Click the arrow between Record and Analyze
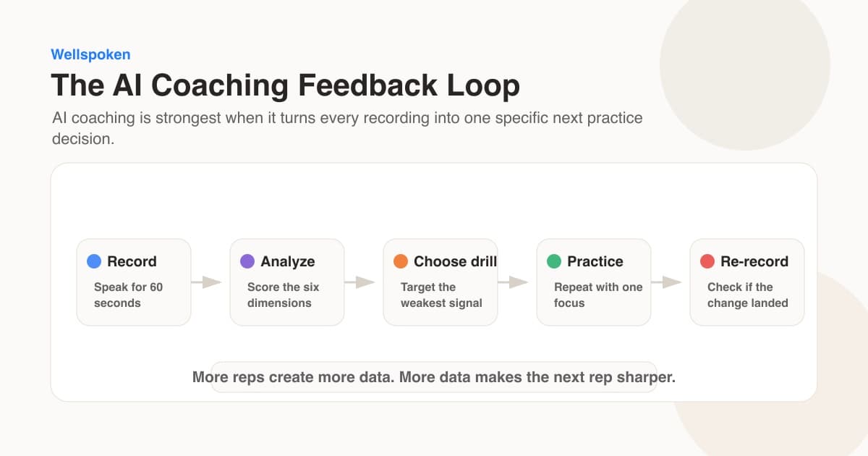The width and height of the screenshot is (868, 456). pos(207,282)
